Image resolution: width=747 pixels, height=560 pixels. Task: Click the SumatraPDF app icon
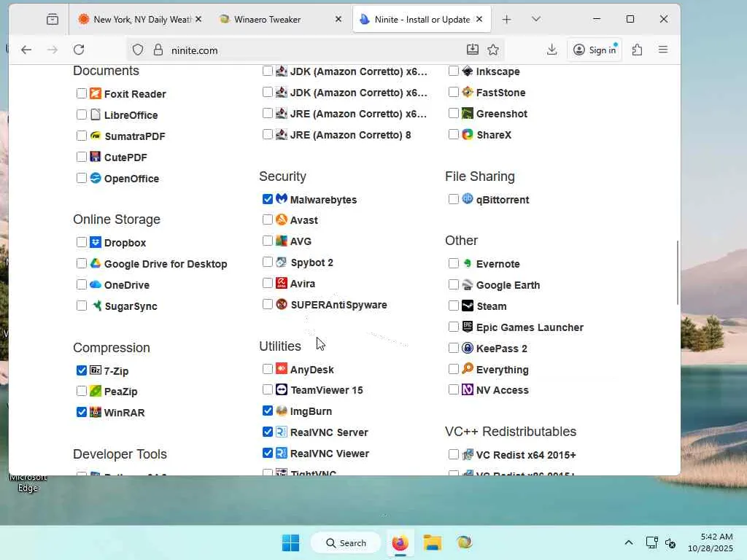96,136
